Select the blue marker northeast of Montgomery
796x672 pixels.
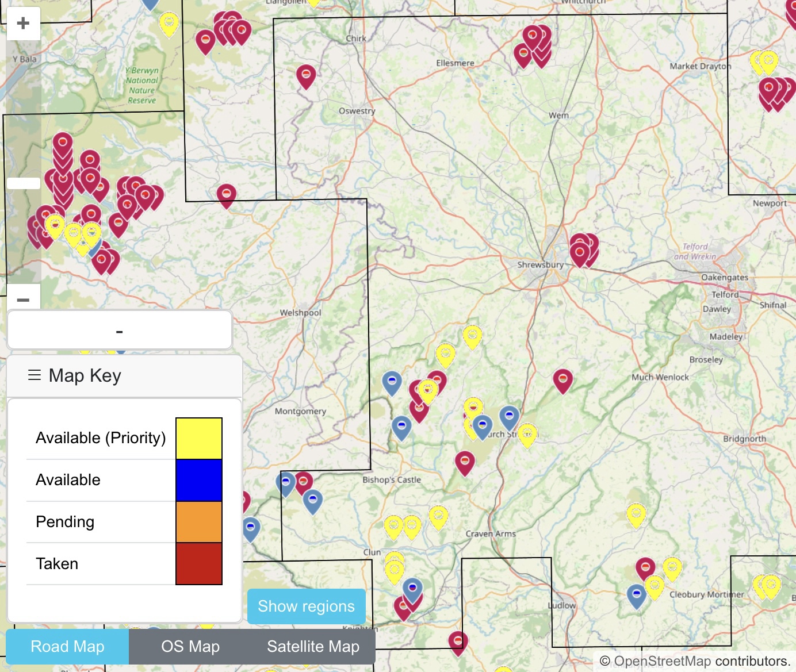pyautogui.click(x=392, y=381)
